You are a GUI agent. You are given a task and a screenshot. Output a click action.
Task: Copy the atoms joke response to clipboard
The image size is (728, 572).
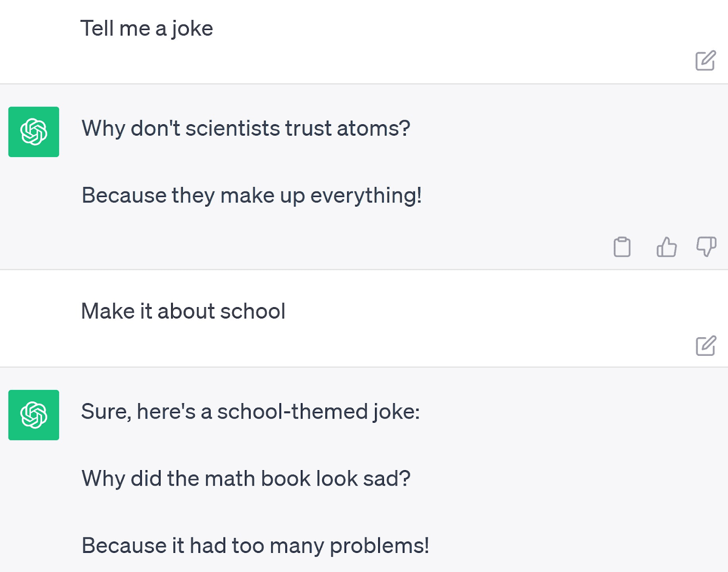pyautogui.click(x=622, y=247)
